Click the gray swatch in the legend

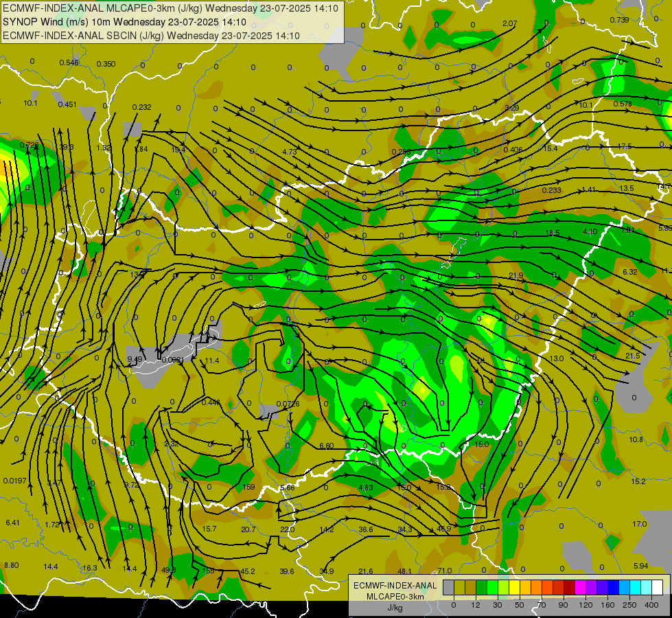tap(448, 588)
